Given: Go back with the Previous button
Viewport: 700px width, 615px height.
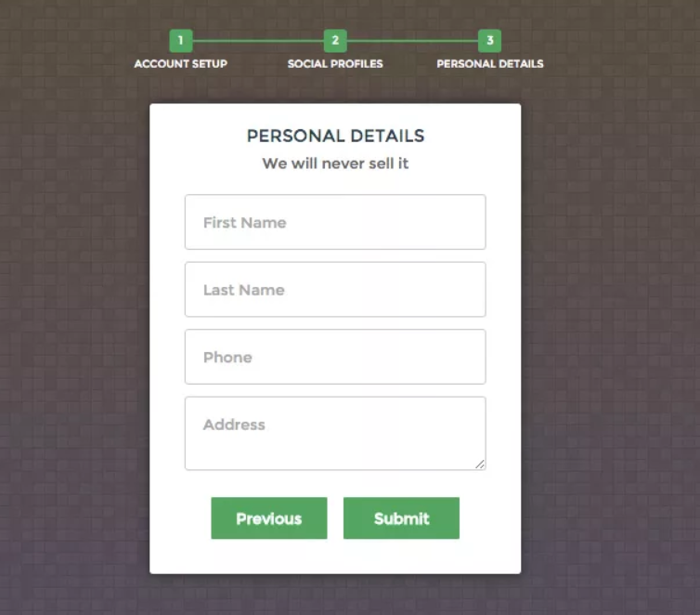Looking at the screenshot, I should pyautogui.click(x=269, y=518).
